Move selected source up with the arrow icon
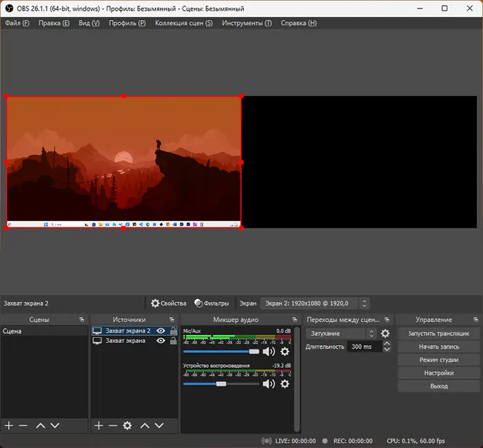The height and width of the screenshot is (448, 483). click(145, 425)
